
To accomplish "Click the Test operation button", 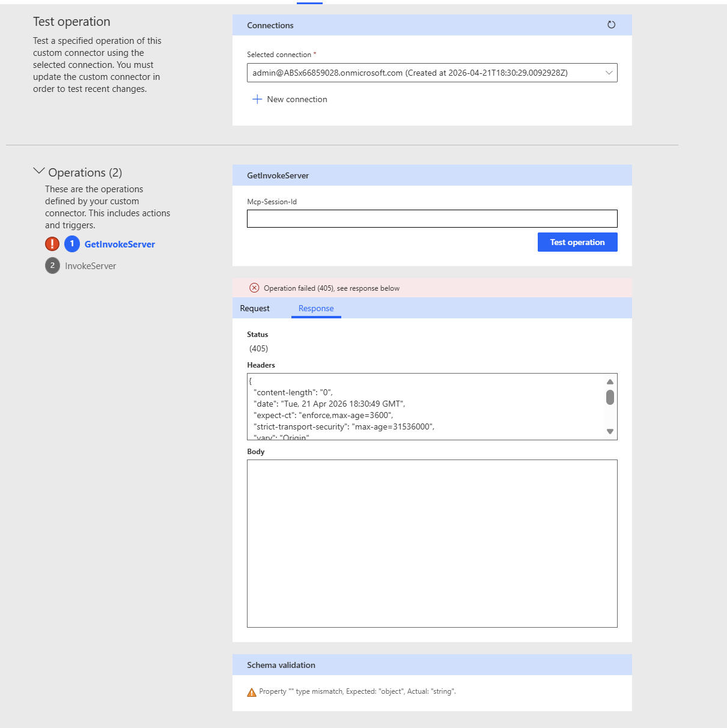I will [x=577, y=242].
